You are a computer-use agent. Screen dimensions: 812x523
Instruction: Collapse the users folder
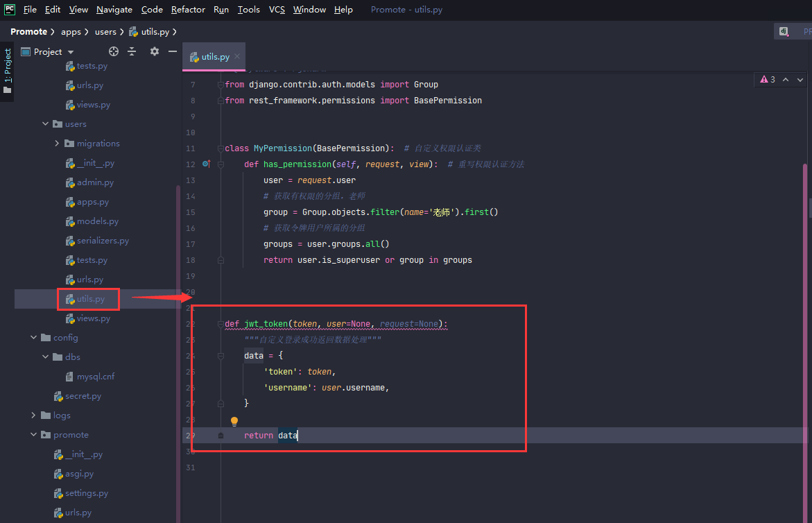[46, 123]
